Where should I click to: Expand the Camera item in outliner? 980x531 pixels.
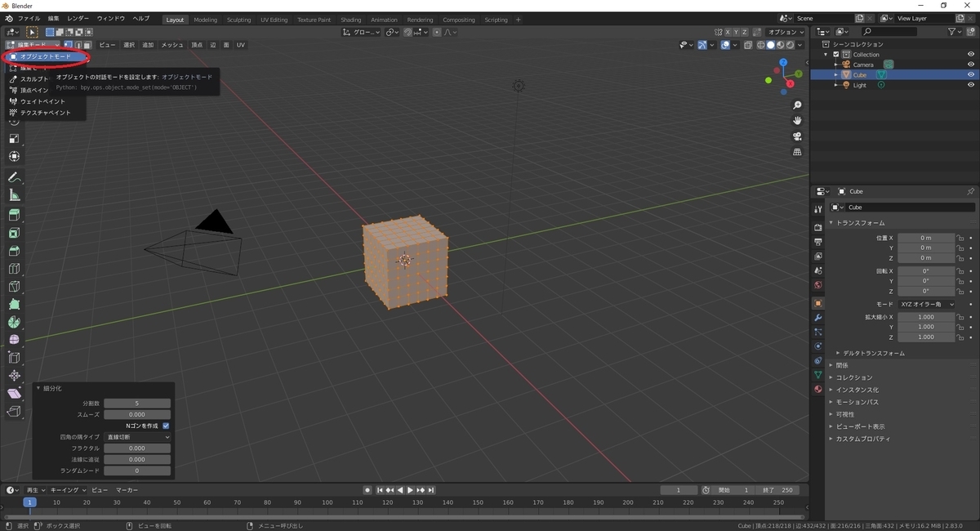(x=836, y=65)
